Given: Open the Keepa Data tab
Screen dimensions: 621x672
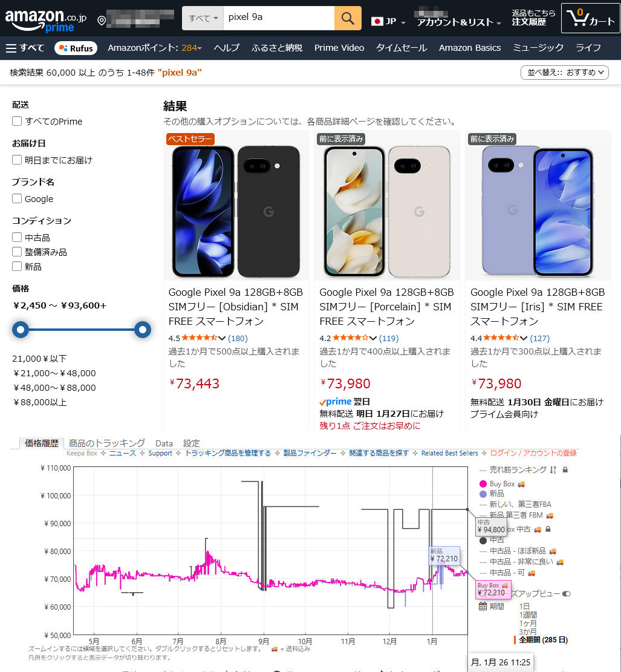Looking at the screenshot, I should click(164, 443).
